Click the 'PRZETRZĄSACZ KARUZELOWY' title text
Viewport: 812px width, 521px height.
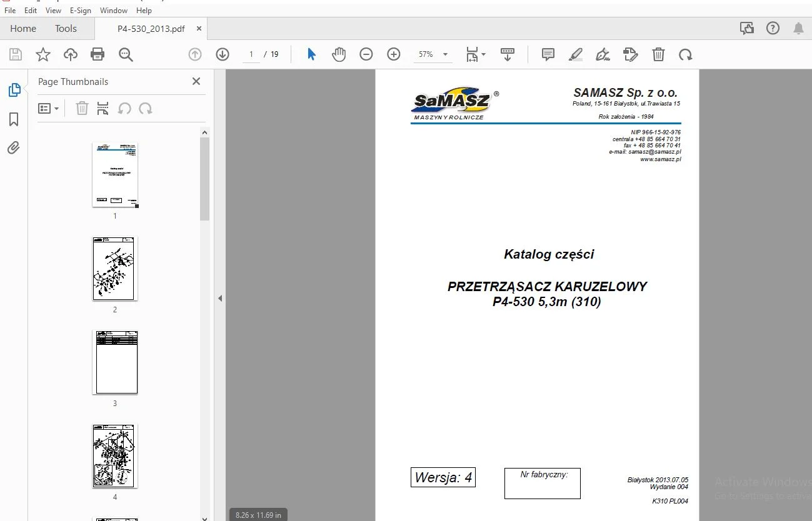coord(548,287)
